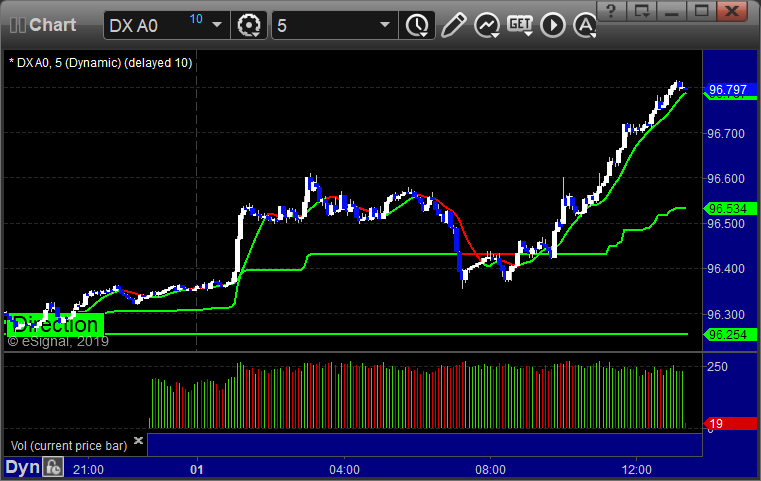The height and width of the screenshot is (481, 761).
Task: Open the symbol settings gear menu
Action: click(248, 25)
